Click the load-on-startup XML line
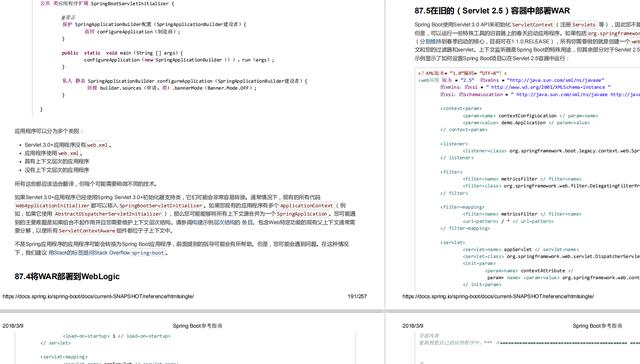Image resolution: width=640 pixels, height=364 pixels. coord(116,336)
